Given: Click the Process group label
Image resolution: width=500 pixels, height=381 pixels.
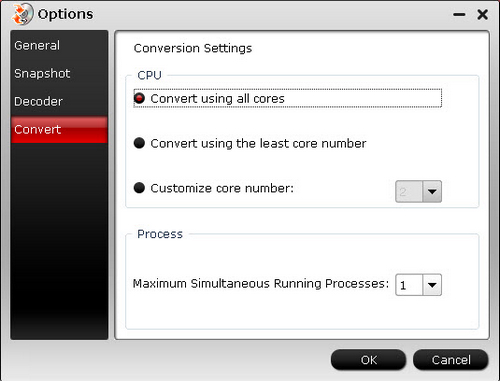Looking at the screenshot, I should click(160, 234).
